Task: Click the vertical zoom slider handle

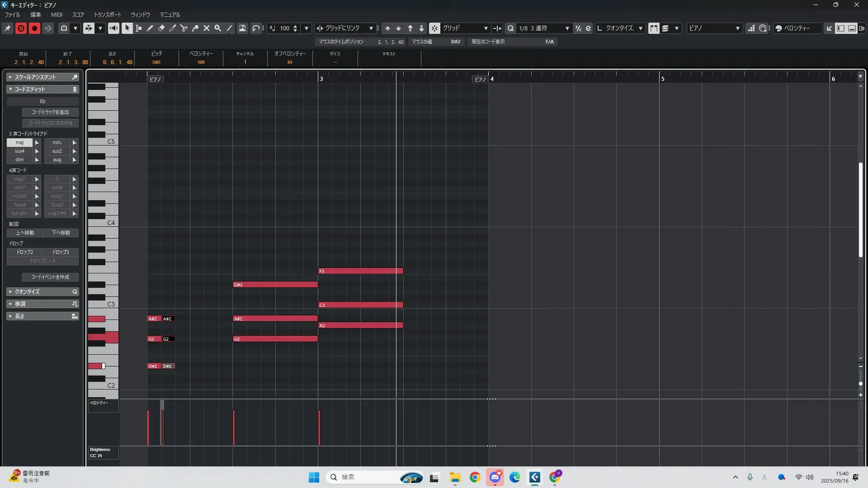Action: click(860, 384)
